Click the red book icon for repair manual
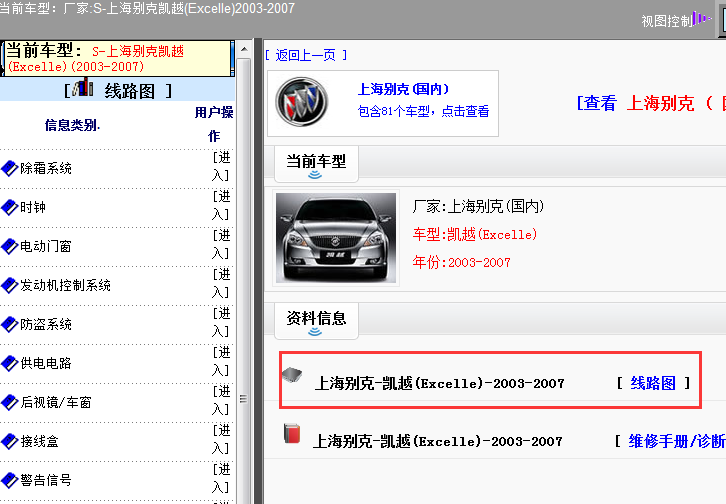Viewport: 726px width, 504px height. pos(292,434)
